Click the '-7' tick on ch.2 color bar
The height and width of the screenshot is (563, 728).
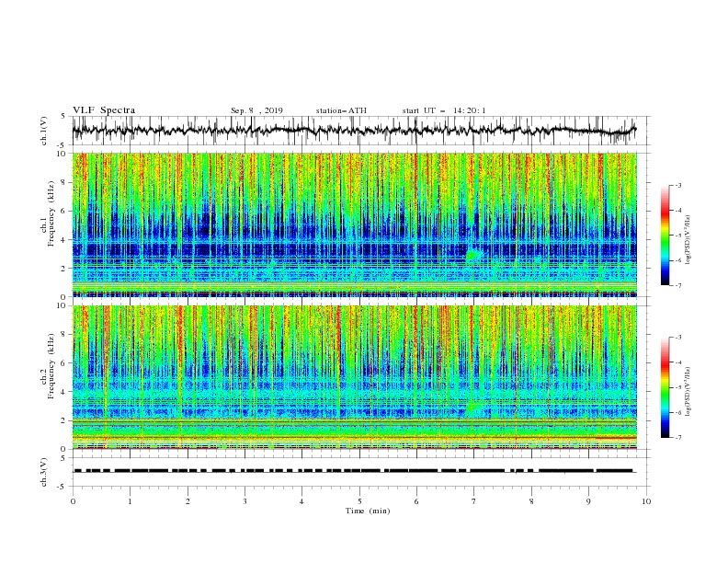coord(677,438)
